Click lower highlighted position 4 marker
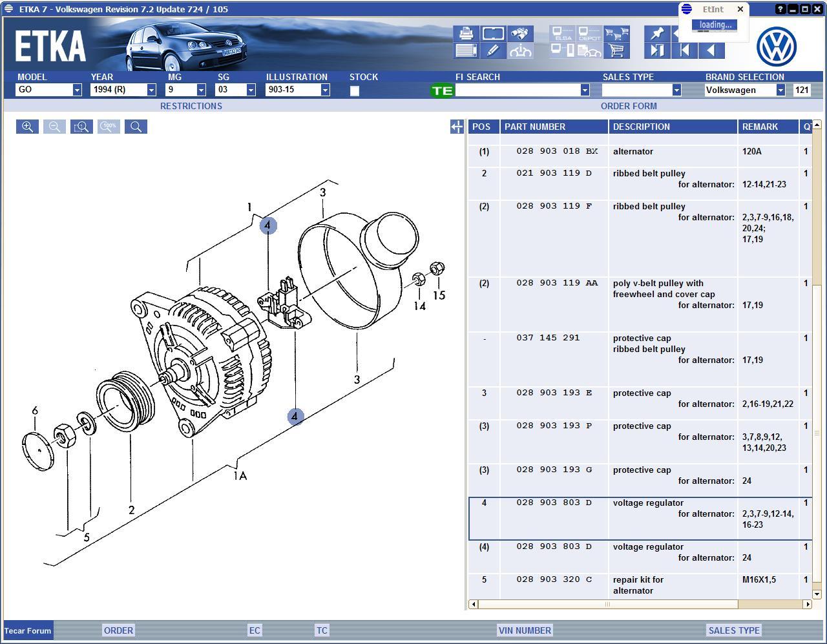 295,417
